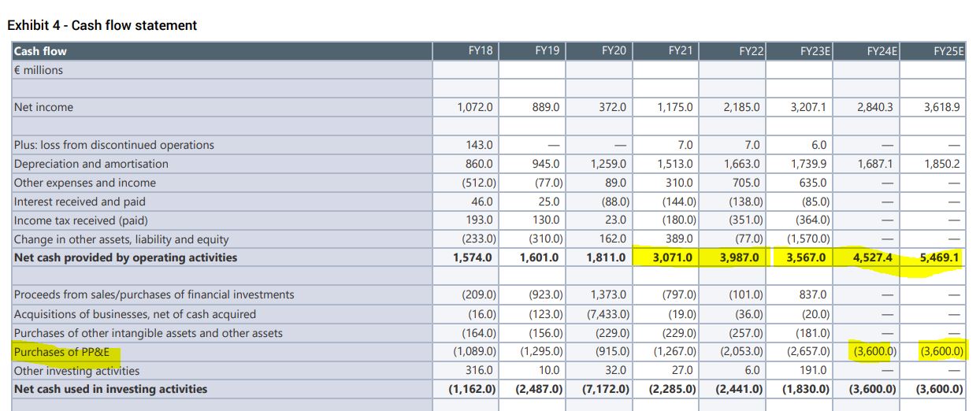Select the Depreciation and amortisation row label
Image resolution: width=980 pixels, height=411 pixels.
91,164
